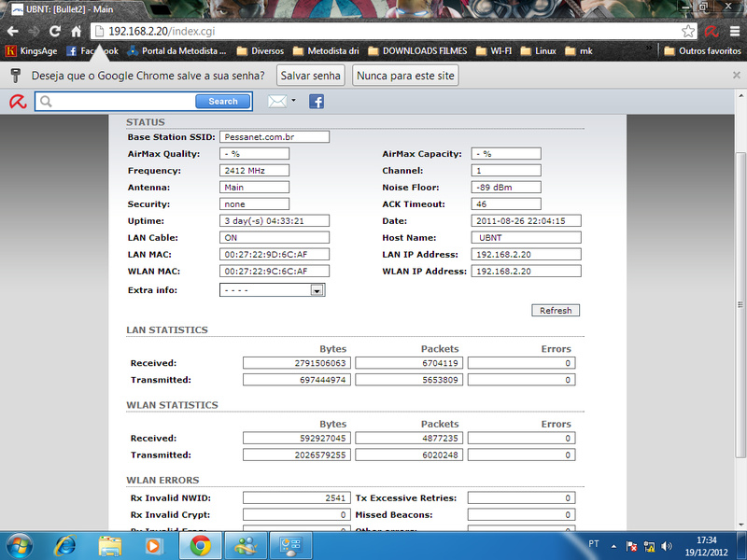Select the UBNT Bullet2 Main tab
The image size is (747, 560).
(73, 9)
